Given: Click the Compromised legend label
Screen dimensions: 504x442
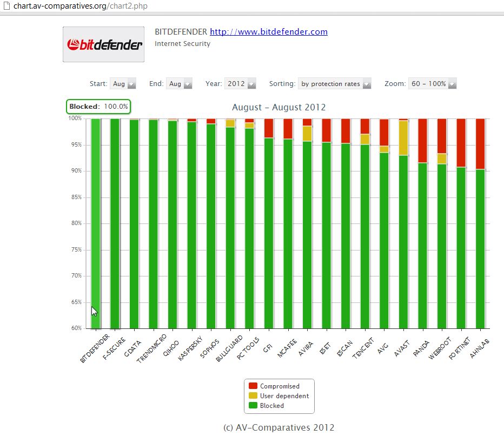Looking at the screenshot, I should tap(280, 386).
